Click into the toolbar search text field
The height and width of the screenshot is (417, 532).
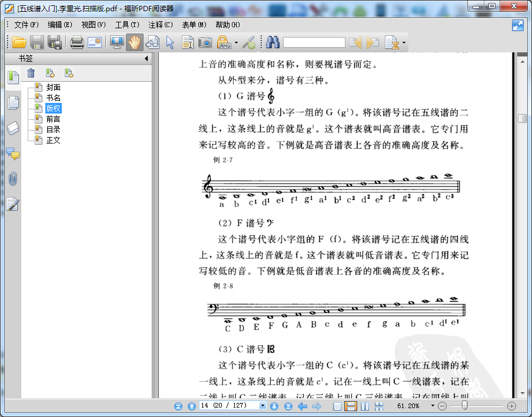[x=314, y=43]
